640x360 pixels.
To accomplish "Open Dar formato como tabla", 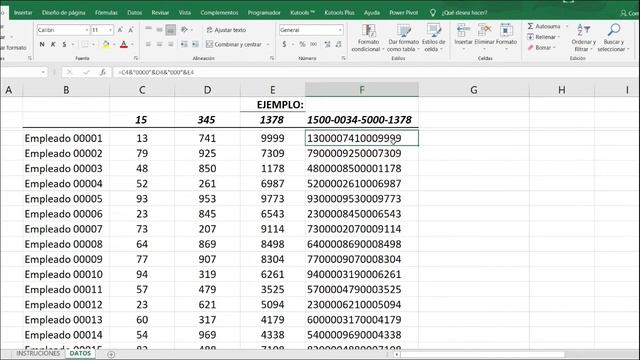I will [x=403, y=38].
